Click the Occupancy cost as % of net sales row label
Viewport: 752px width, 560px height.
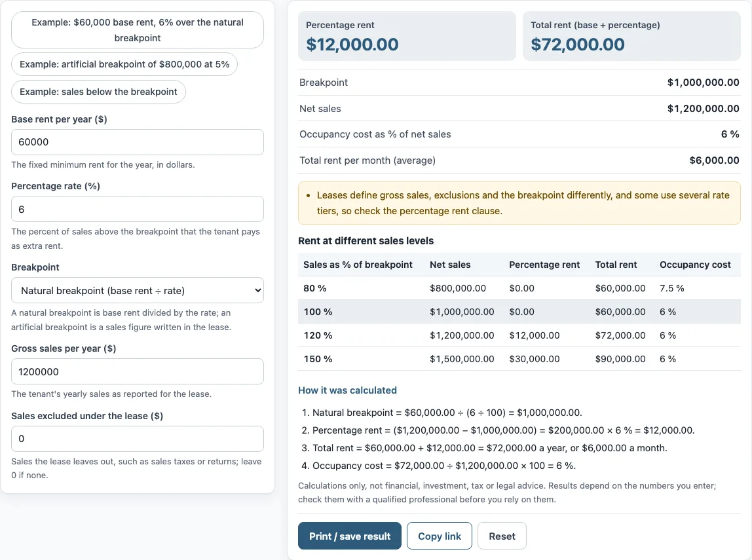(375, 134)
